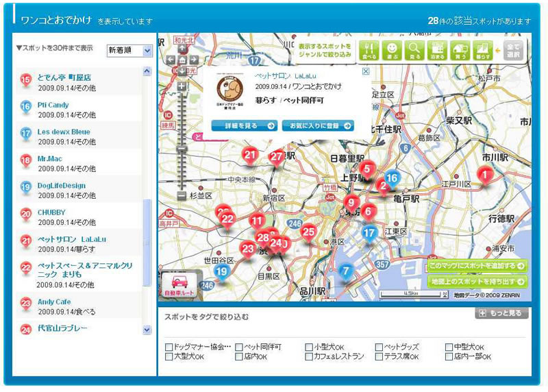Screen dimensions: 548x392
Task: Check the 中型犬OK tag checkbox
Action: pyautogui.click(x=449, y=347)
